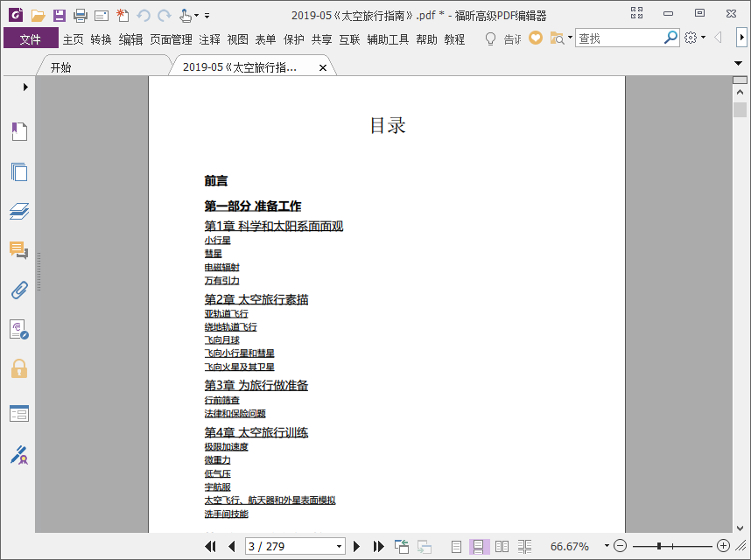Open the Attachments paperclip panel
This screenshot has width=751, height=560.
tap(19, 290)
